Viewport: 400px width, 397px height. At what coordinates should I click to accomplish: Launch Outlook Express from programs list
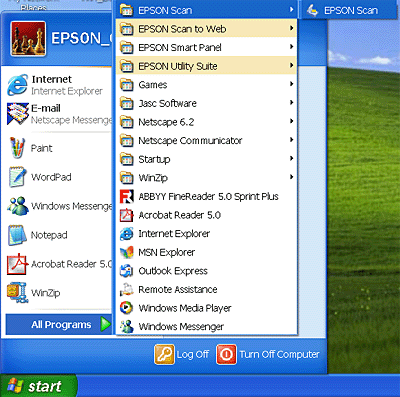(x=206, y=271)
